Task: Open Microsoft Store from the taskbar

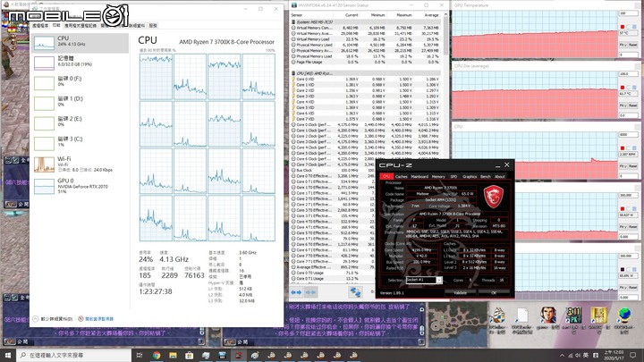Action: (190, 356)
